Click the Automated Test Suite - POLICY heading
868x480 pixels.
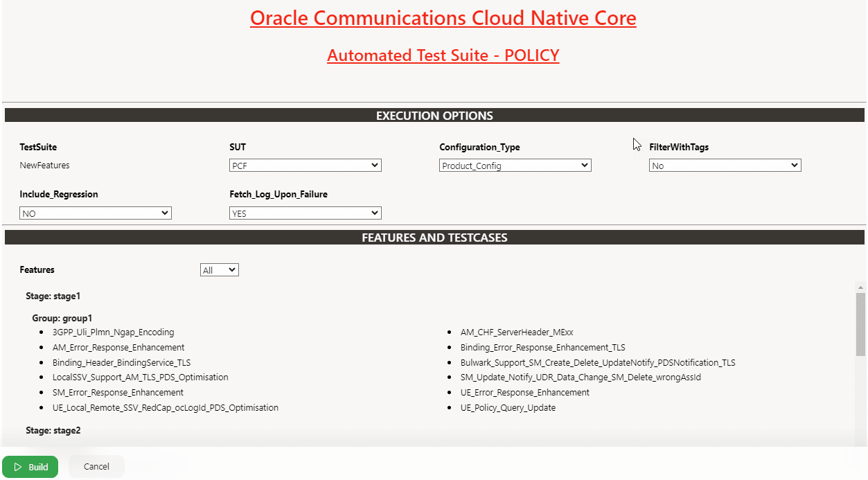pyautogui.click(x=443, y=55)
